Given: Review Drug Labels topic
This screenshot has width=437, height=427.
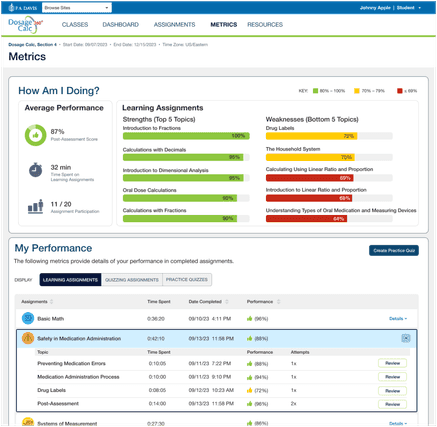Looking at the screenshot, I should pos(392,391).
